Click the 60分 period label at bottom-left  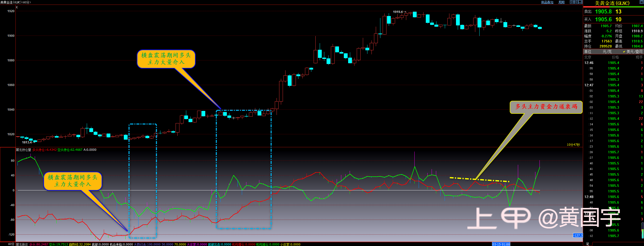11,244
